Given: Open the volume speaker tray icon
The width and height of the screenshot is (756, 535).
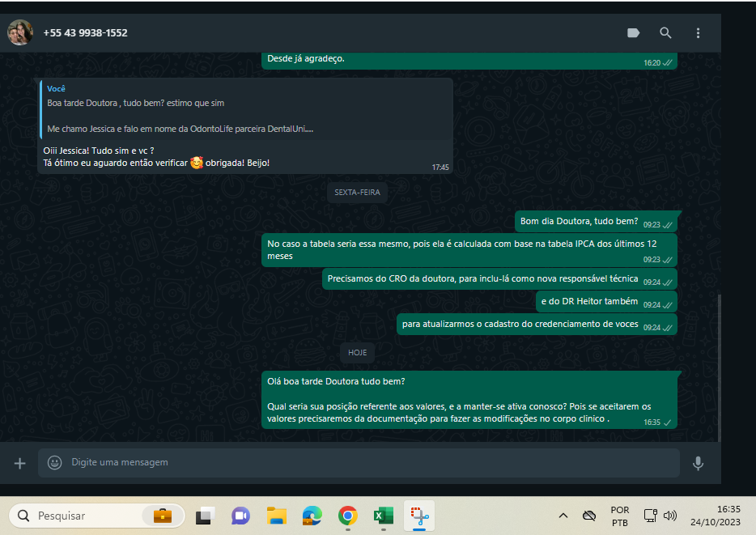Looking at the screenshot, I should [670, 516].
